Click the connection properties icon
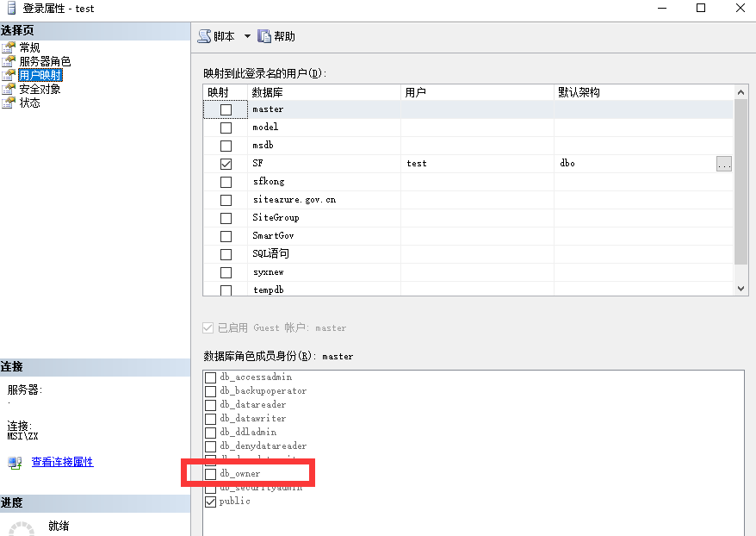 15,463
